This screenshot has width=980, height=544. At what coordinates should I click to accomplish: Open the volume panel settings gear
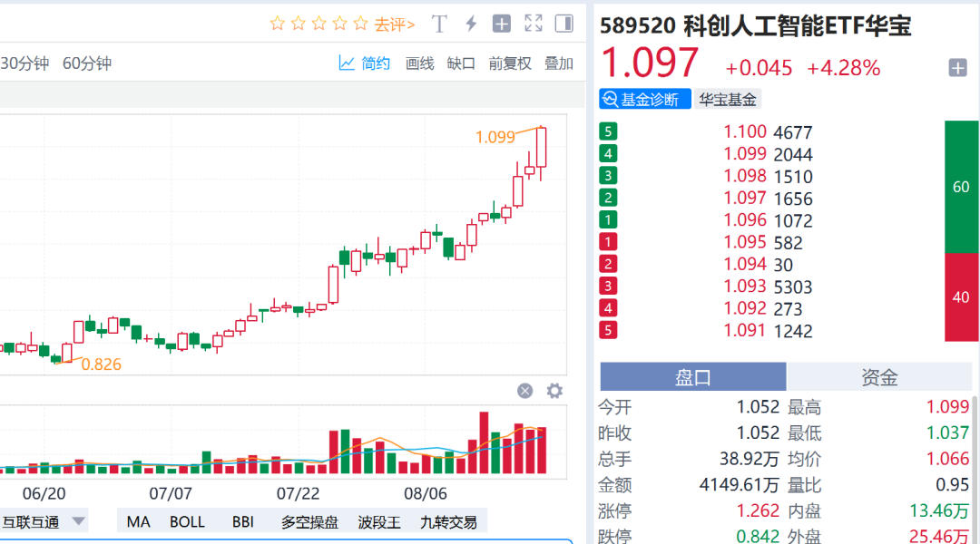[x=554, y=391]
